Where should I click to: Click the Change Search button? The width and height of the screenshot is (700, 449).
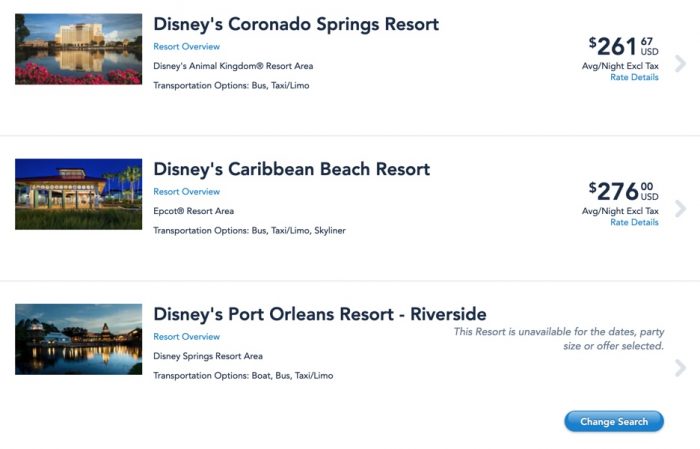pyautogui.click(x=614, y=421)
